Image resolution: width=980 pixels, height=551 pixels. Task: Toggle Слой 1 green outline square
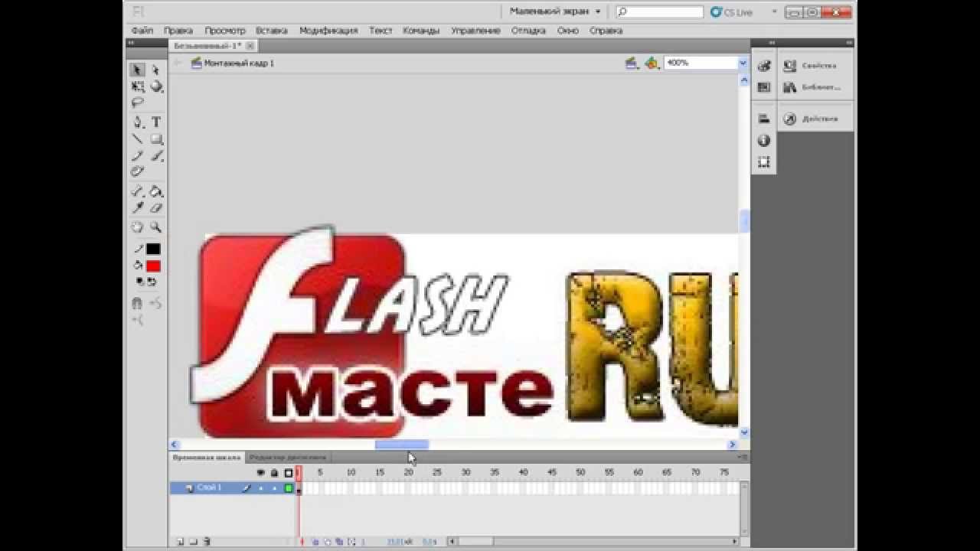pyautogui.click(x=289, y=487)
